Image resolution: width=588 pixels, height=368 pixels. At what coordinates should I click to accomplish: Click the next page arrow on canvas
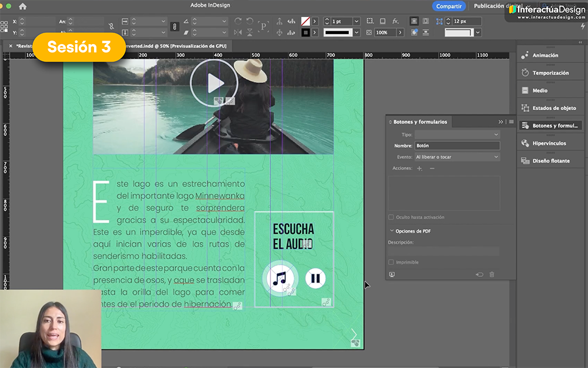click(x=353, y=334)
